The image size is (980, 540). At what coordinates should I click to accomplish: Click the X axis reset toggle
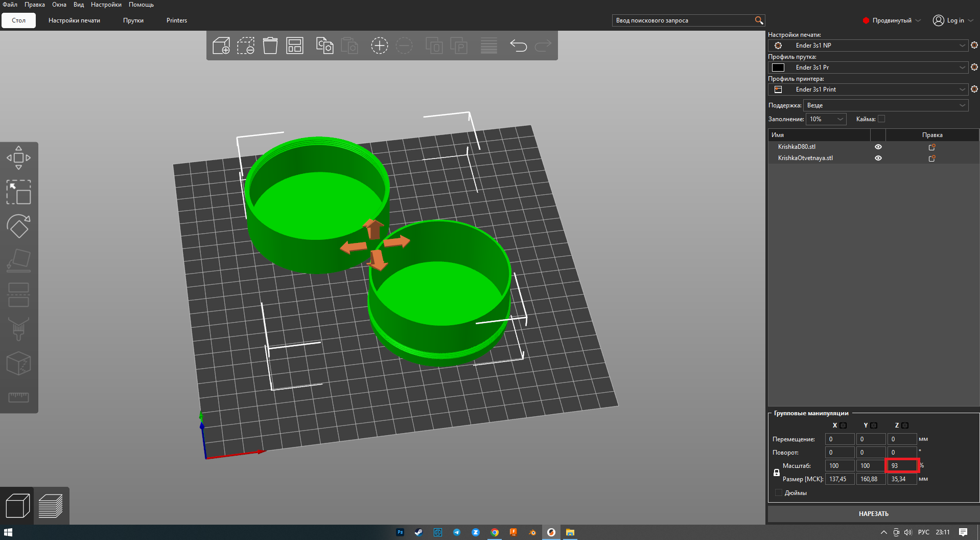click(843, 425)
